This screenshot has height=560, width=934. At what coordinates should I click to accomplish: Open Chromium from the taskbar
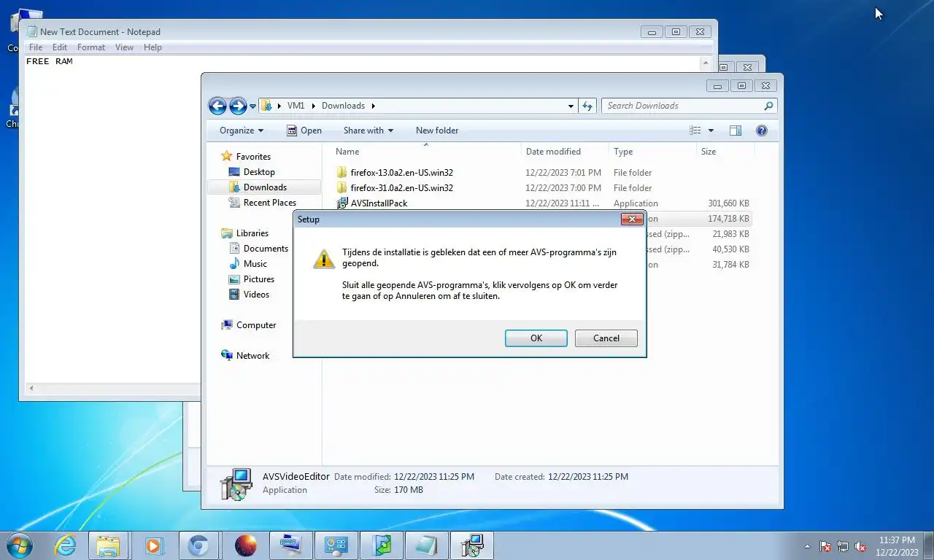[198, 545]
